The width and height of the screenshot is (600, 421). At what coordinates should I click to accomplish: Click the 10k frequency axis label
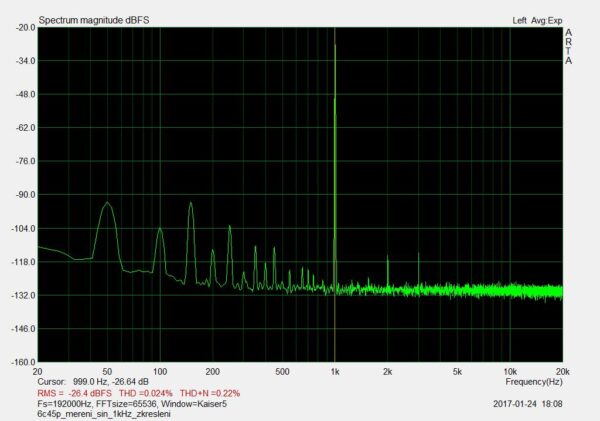tap(510, 372)
